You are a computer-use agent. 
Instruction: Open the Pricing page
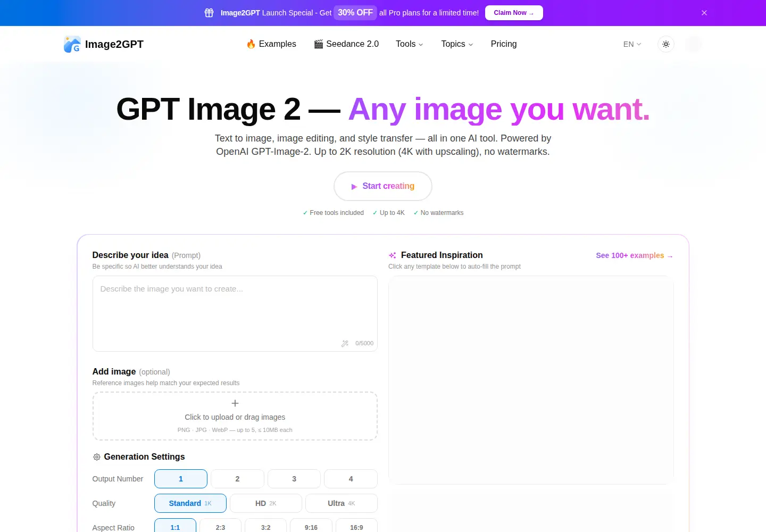click(504, 44)
